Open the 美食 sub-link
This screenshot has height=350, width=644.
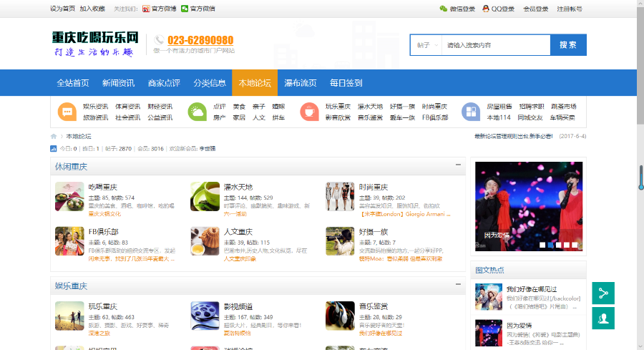click(239, 107)
